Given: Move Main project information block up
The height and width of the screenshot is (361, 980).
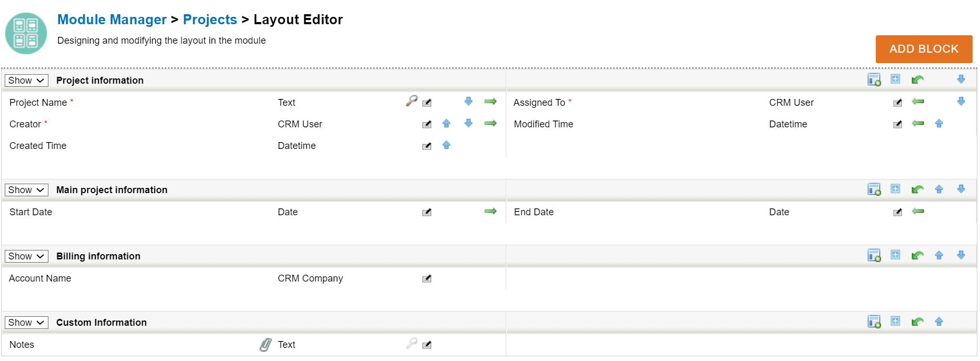Looking at the screenshot, I should 939,189.
